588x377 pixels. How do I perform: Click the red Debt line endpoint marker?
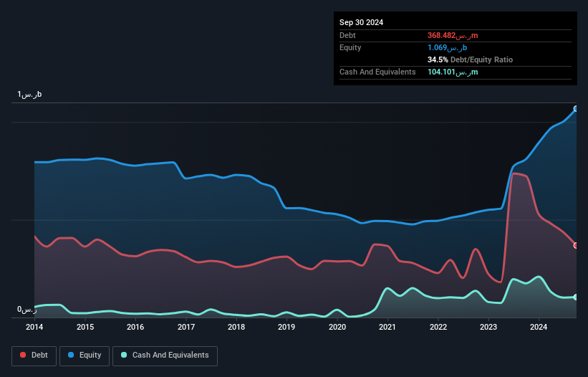pos(576,245)
